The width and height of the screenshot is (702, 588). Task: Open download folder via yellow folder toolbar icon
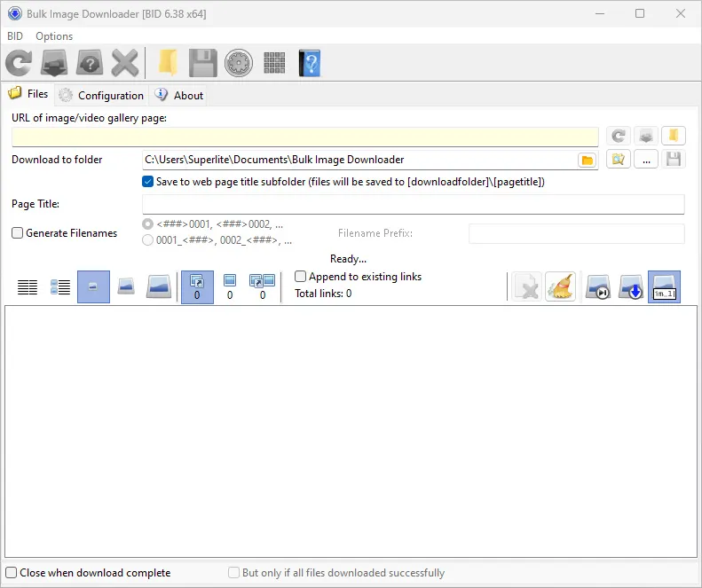[168, 63]
